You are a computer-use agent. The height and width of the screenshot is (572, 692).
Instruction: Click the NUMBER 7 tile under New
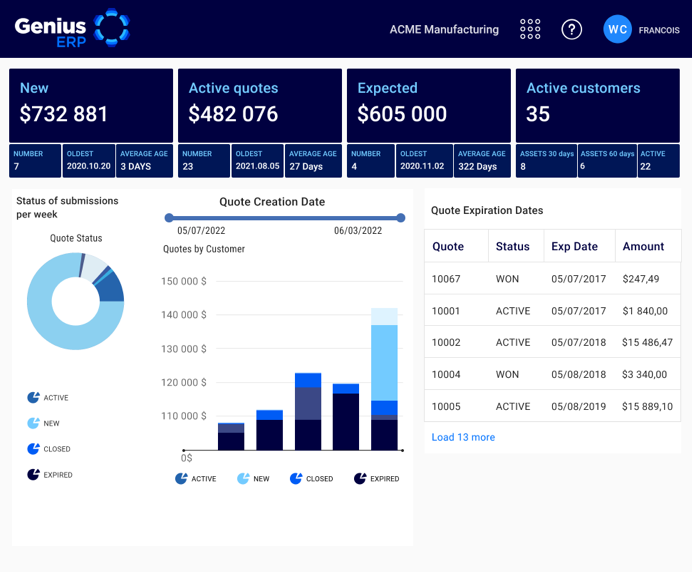[x=35, y=161]
